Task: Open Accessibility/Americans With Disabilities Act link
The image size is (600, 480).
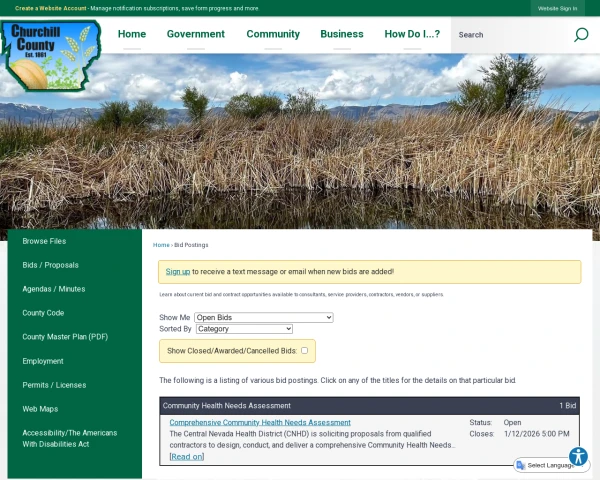Action: 70,438
